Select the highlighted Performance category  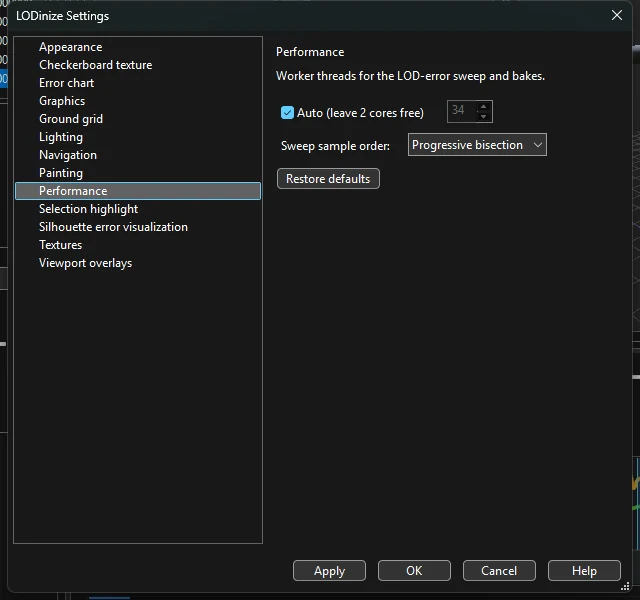click(138, 191)
